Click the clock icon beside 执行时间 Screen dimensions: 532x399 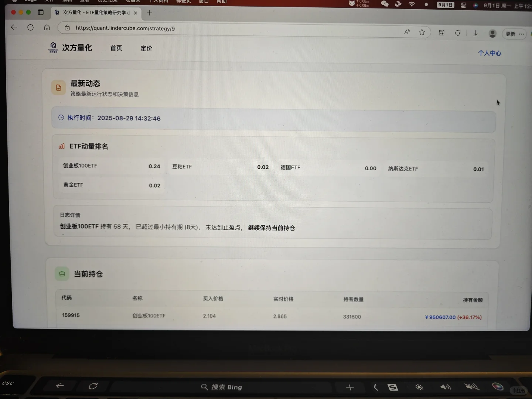click(61, 117)
